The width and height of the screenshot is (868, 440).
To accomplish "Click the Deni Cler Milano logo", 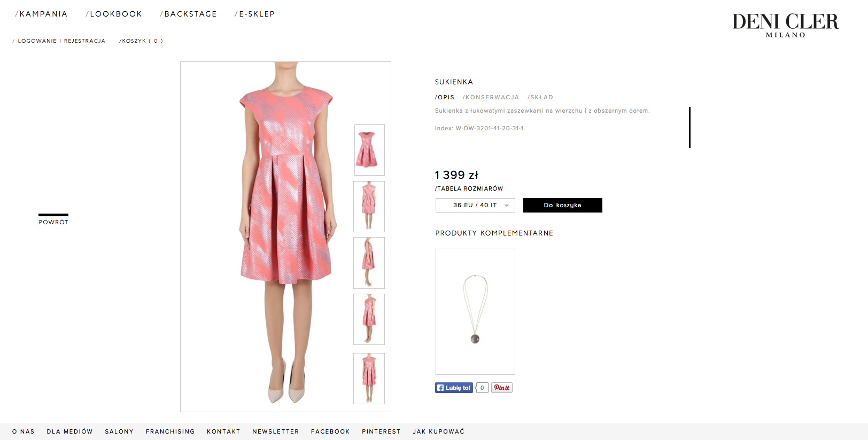I will pyautogui.click(x=785, y=26).
